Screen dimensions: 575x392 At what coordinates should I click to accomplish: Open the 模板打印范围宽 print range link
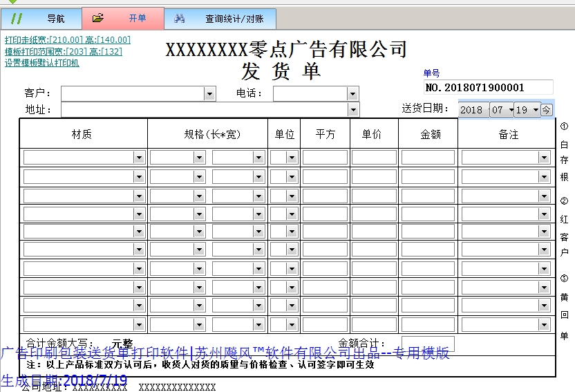click(63, 51)
